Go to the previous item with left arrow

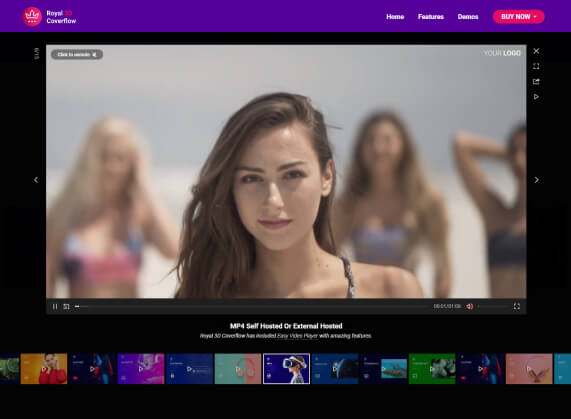coord(36,180)
